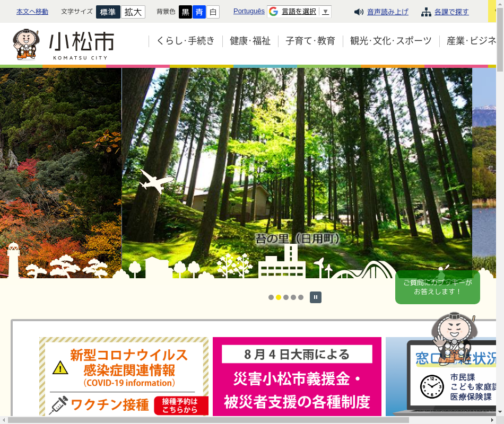Click the 本文へ移動 skip link
This screenshot has height=424, width=504.
[x=32, y=12]
